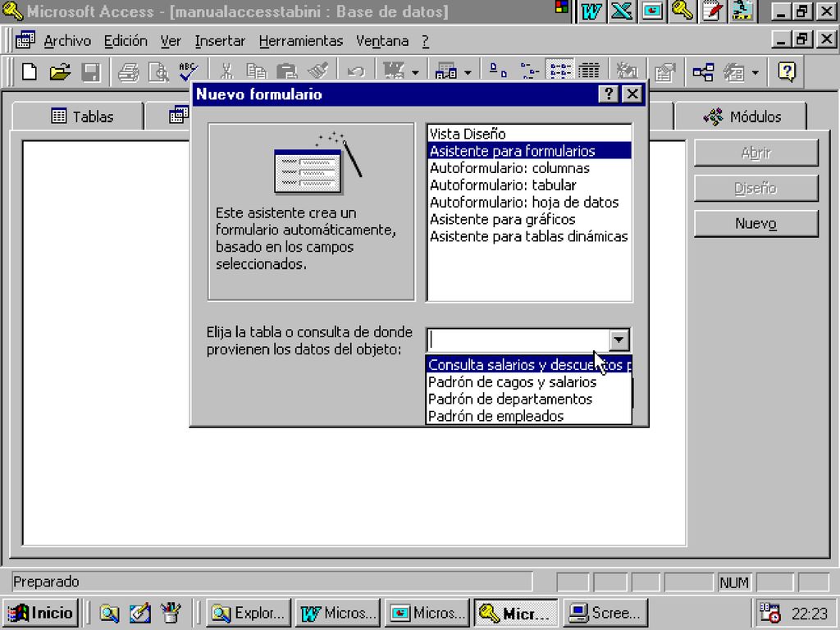Select Autoformulario: hoja de datos

tap(529, 203)
